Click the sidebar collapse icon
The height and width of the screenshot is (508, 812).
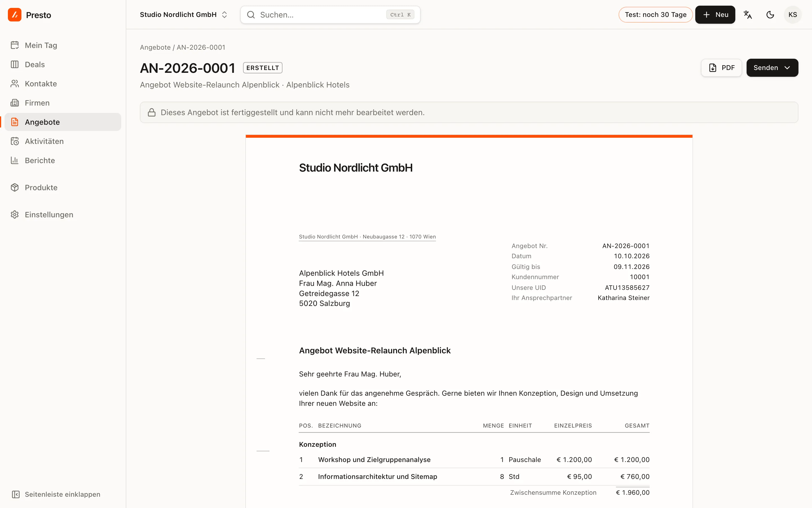pos(16,494)
